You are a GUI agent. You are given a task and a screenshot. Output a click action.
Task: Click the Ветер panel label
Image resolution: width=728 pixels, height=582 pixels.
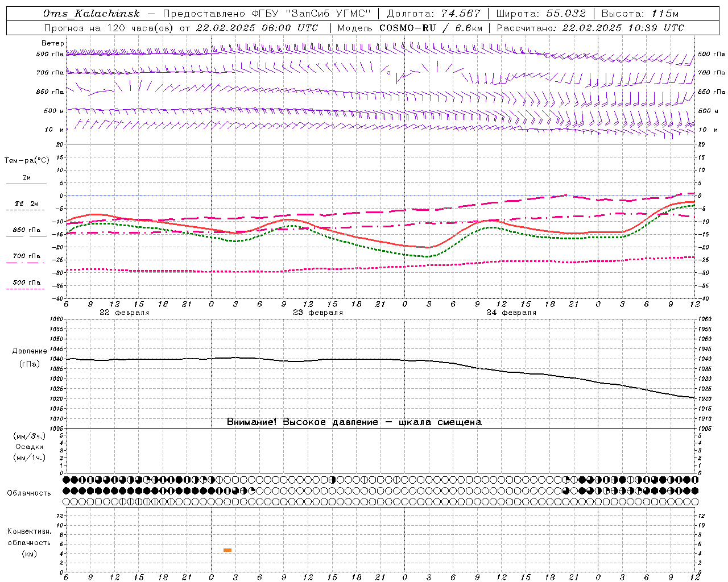pyautogui.click(x=52, y=43)
